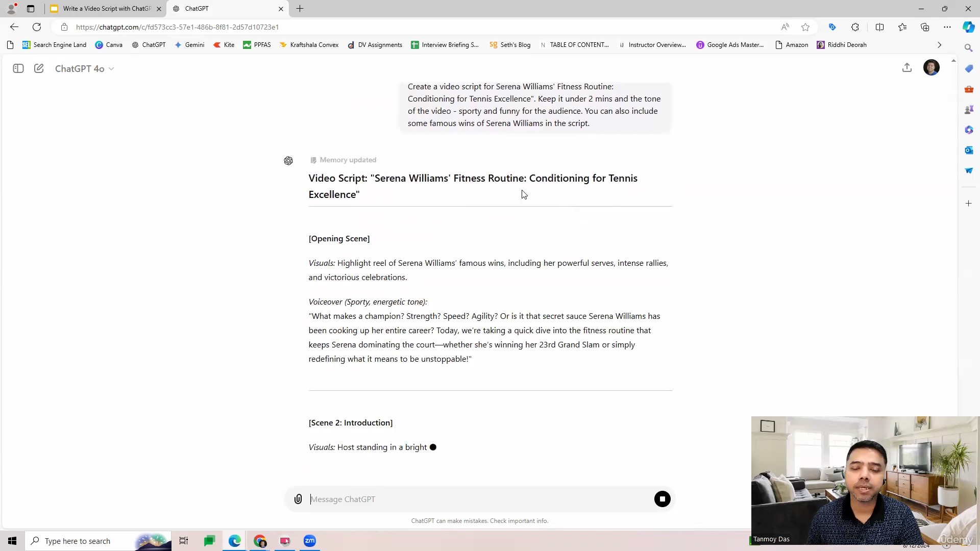Focus the Message ChatGPT input box
Image resolution: width=980 pixels, height=551 pixels.
480,499
